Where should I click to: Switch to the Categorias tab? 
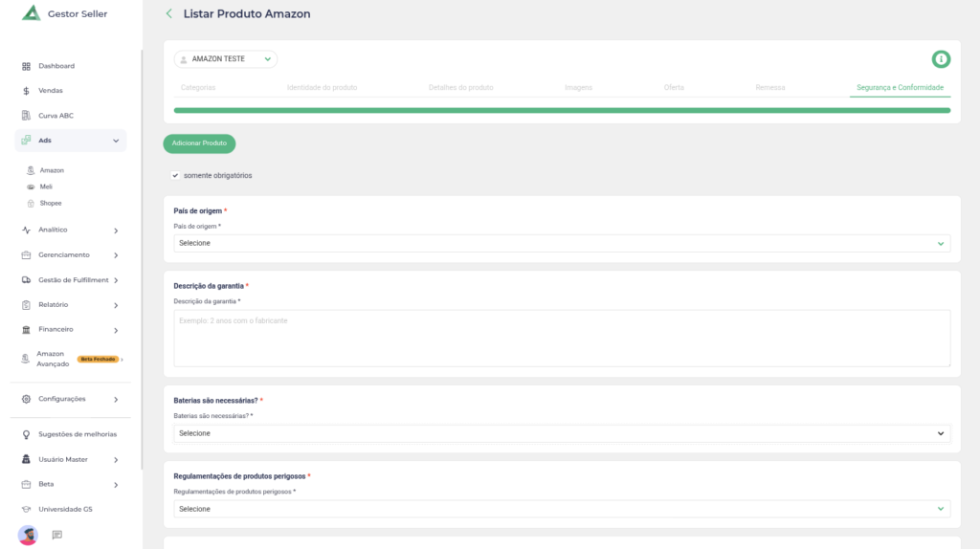point(198,87)
